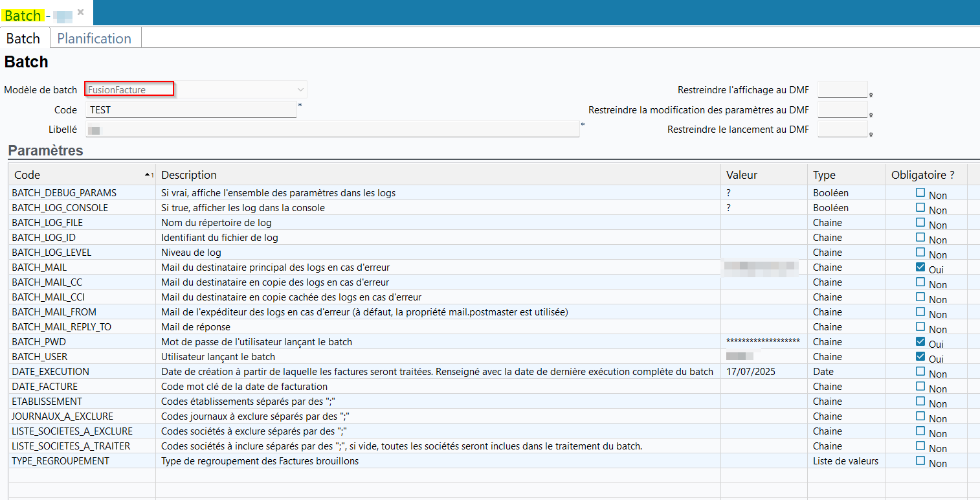Viewport: 980px width, 500px height.
Task: Click the Libellé text field
Action: point(332,130)
